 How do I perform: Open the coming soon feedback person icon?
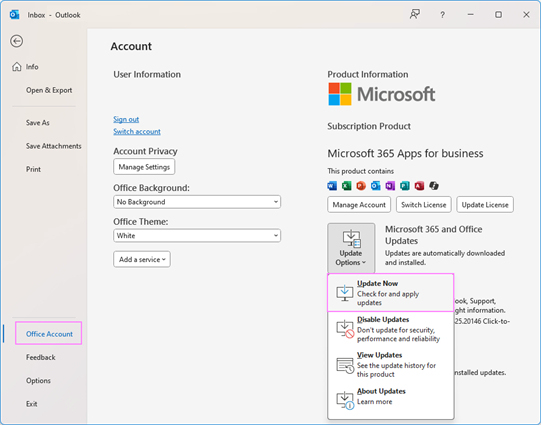(x=415, y=14)
